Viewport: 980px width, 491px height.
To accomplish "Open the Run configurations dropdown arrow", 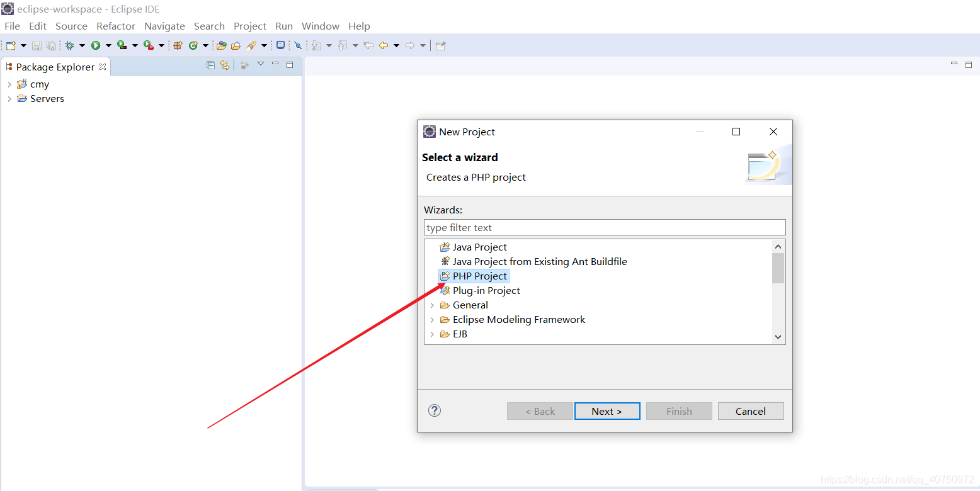I will [x=108, y=45].
